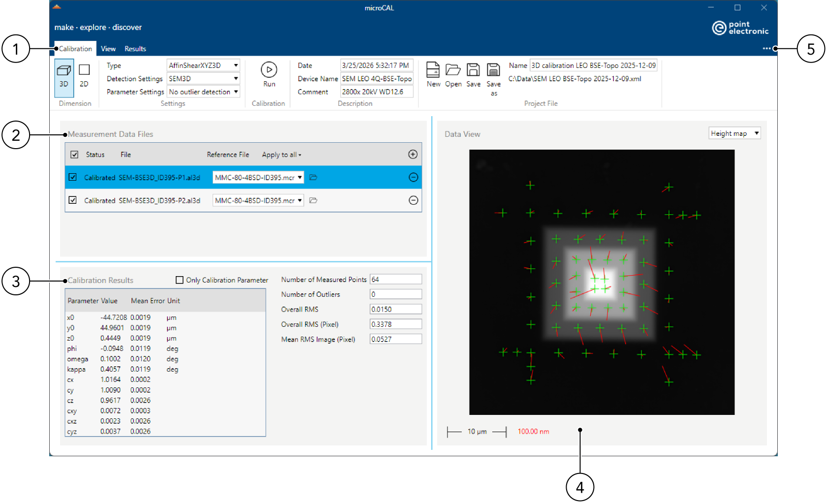
Task: Click the Device Name field
Action: click(377, 79)
